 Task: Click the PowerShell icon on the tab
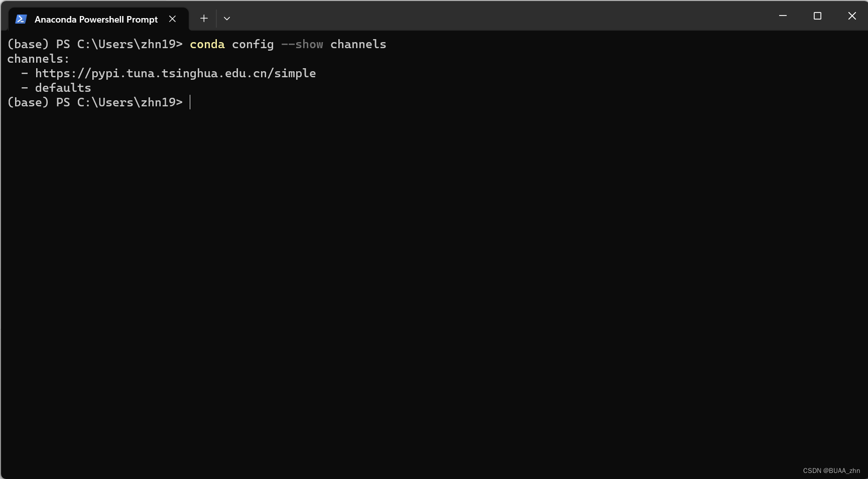point(21,19)
